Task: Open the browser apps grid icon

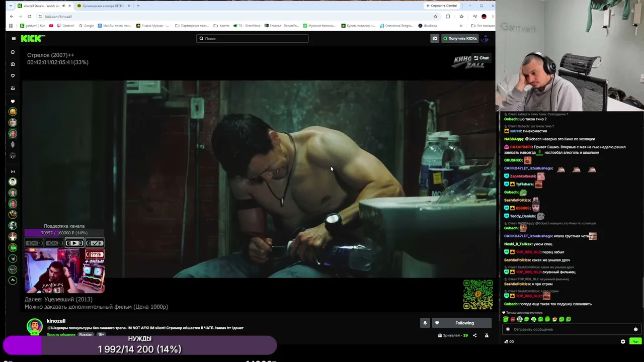Action: click(x=11, y=26)
